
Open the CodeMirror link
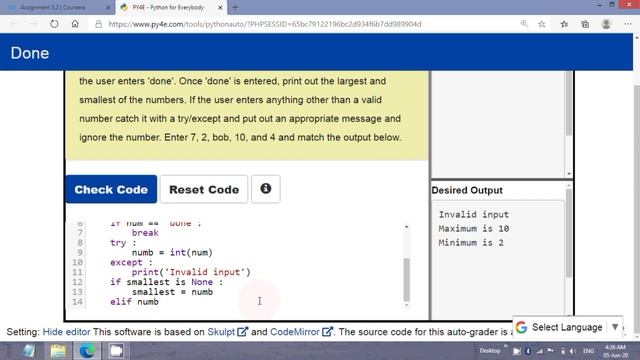tap(295, 332)
